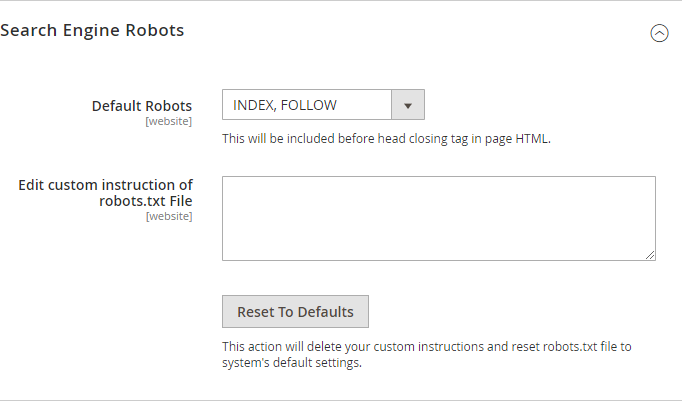Click the Search Engine Robots heading

point(92,30)
